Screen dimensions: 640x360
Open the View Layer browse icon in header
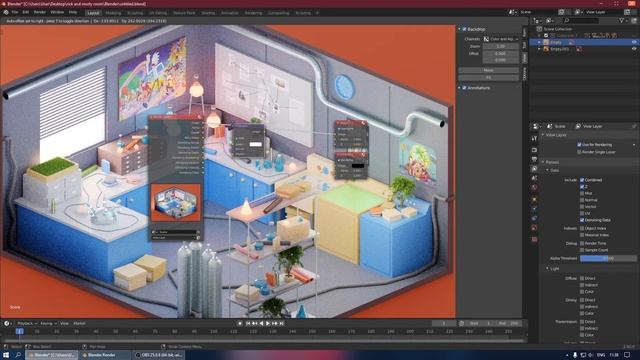click(x=578, y=12)
